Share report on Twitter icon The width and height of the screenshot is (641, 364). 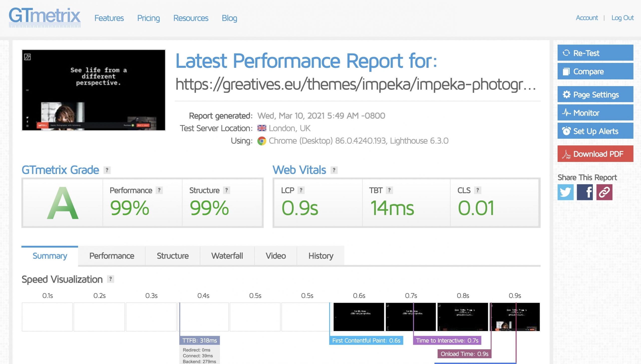[565, 192]
